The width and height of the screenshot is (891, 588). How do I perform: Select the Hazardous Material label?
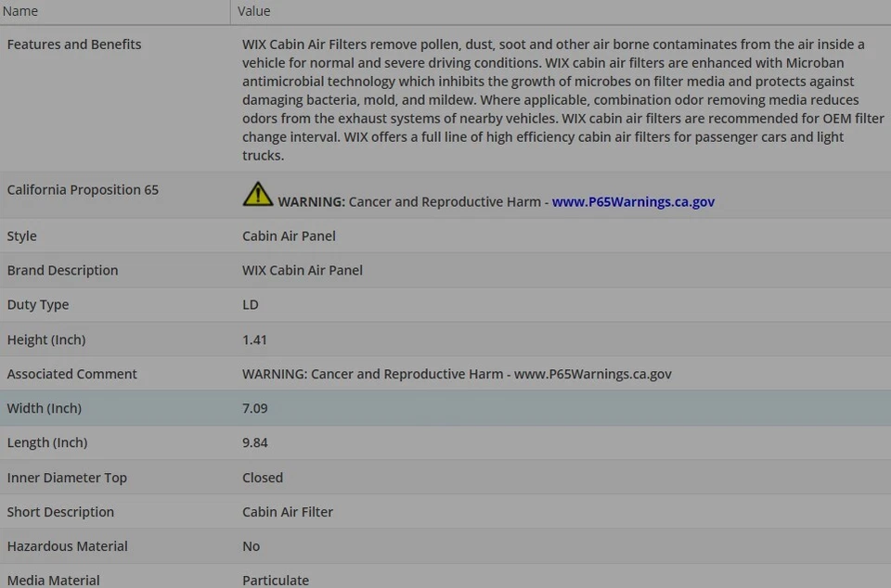click(67, 546)
